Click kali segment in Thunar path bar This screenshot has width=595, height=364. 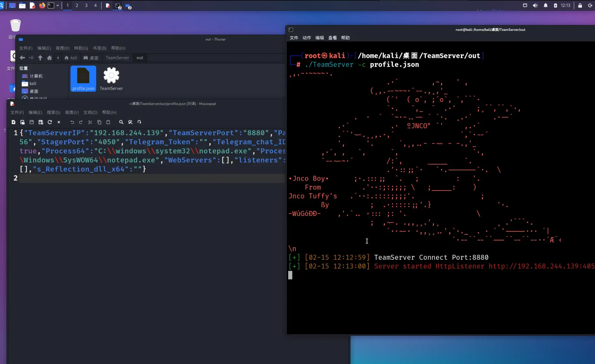tap(71, 58)
